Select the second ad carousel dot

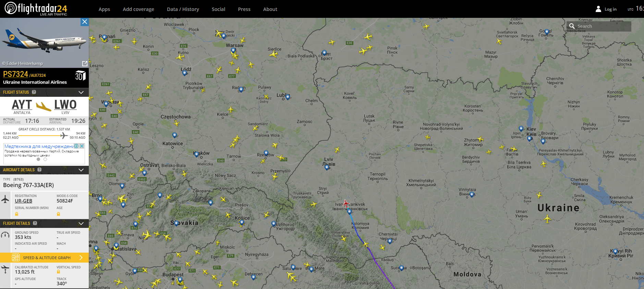tap(45, 159)
